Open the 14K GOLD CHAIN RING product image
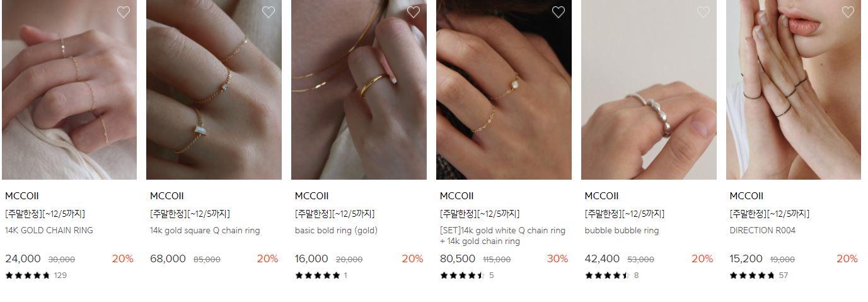The height and width of the screenshot is (302, 868). point(69,90)
